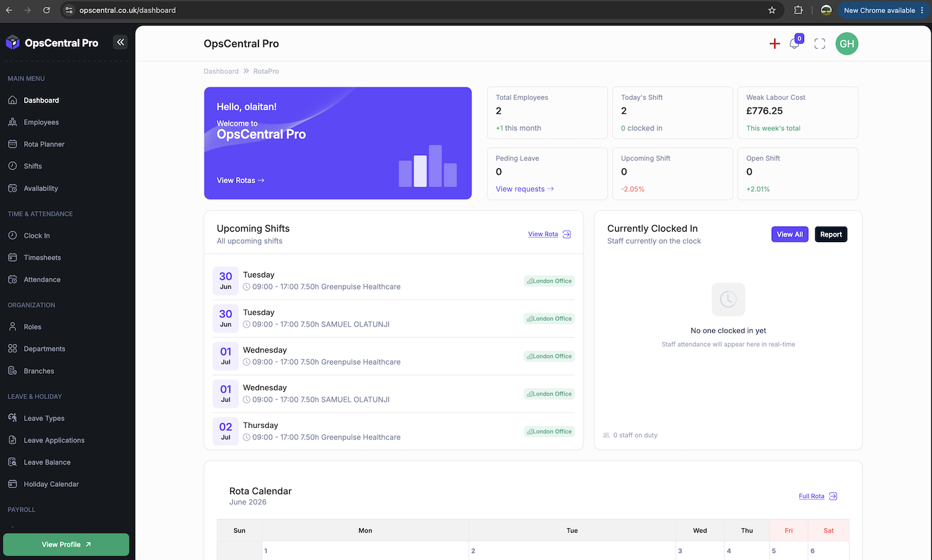Click the Rota Planner calendar icon

tap(12, 144)
